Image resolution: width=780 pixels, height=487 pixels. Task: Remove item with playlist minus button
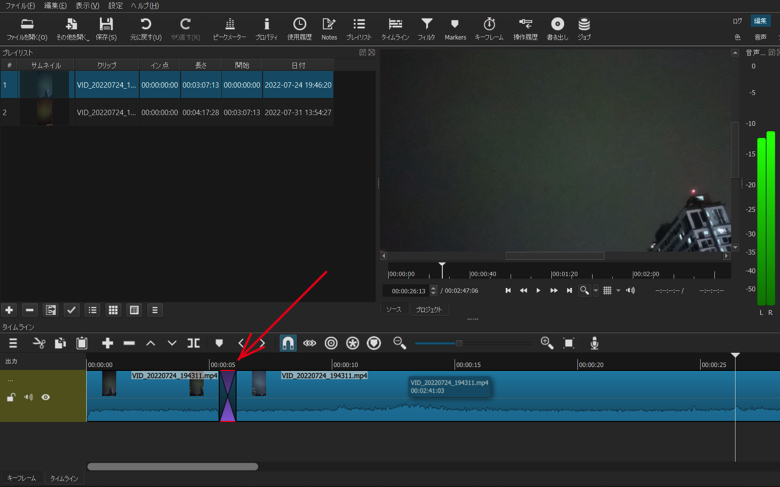click(29, 310)
